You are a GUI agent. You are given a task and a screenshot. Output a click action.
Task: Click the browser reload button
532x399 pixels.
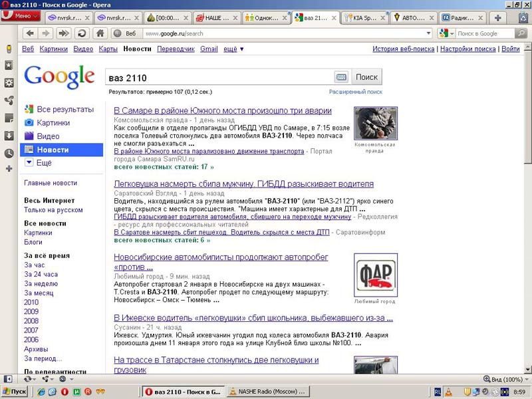click(x=81, y=33)
